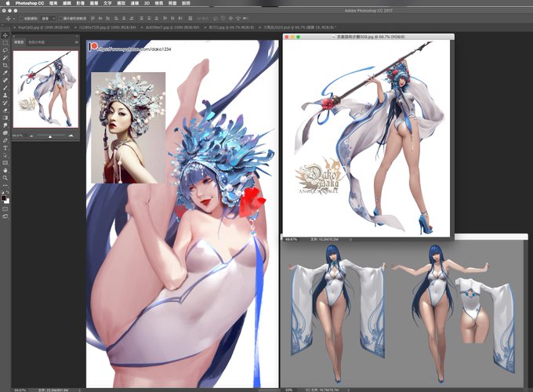Click floating window 66.67% zoom status

pyautogui.click(x=291, y=239)
